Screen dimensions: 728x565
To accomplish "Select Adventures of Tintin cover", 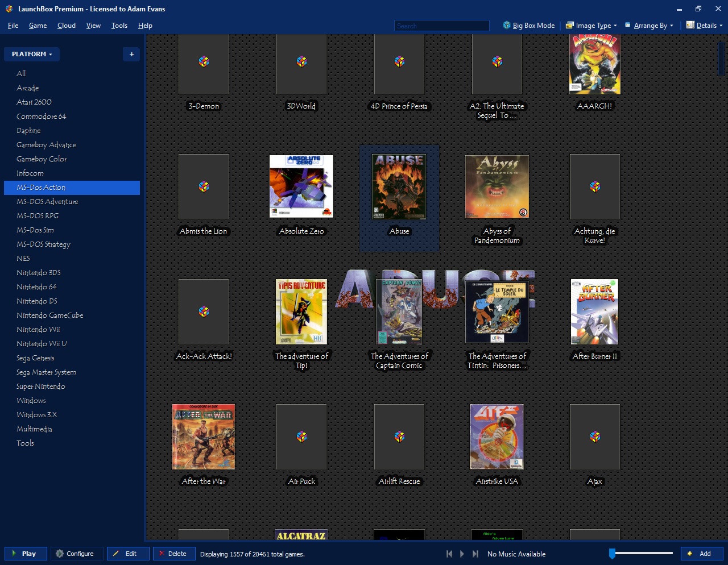I will 497,311.
